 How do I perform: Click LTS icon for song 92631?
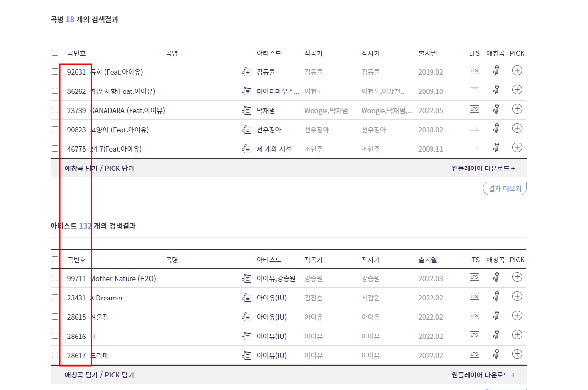tap(474, 71)
